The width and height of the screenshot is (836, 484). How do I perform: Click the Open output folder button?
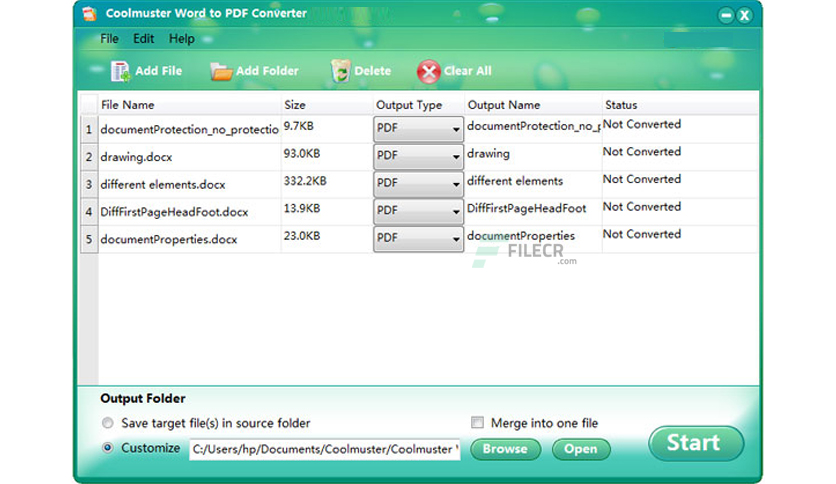(581, 449)
